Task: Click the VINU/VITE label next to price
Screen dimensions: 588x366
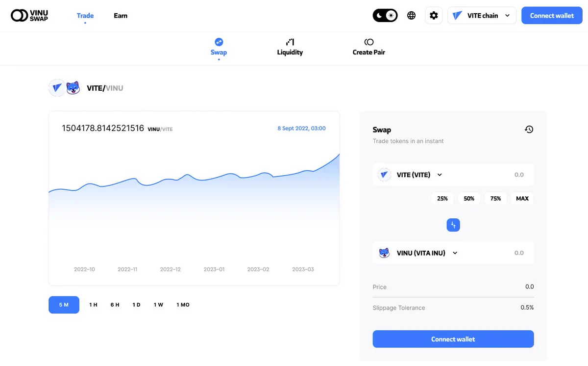Action: click(x=160, y=130)
